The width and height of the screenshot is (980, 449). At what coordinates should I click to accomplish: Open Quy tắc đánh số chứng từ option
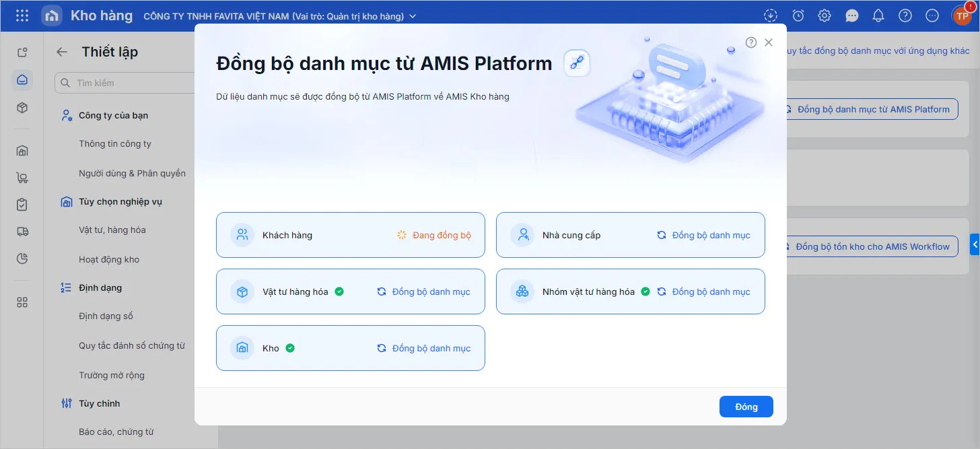pyautogui.click(x=132, y=345)
